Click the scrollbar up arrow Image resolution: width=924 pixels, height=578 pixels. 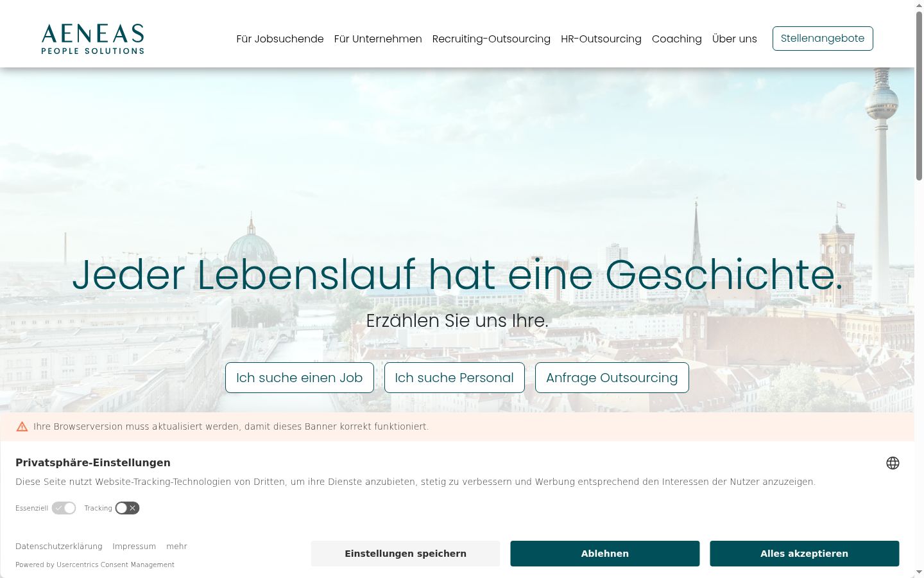(x=919, y=5)
